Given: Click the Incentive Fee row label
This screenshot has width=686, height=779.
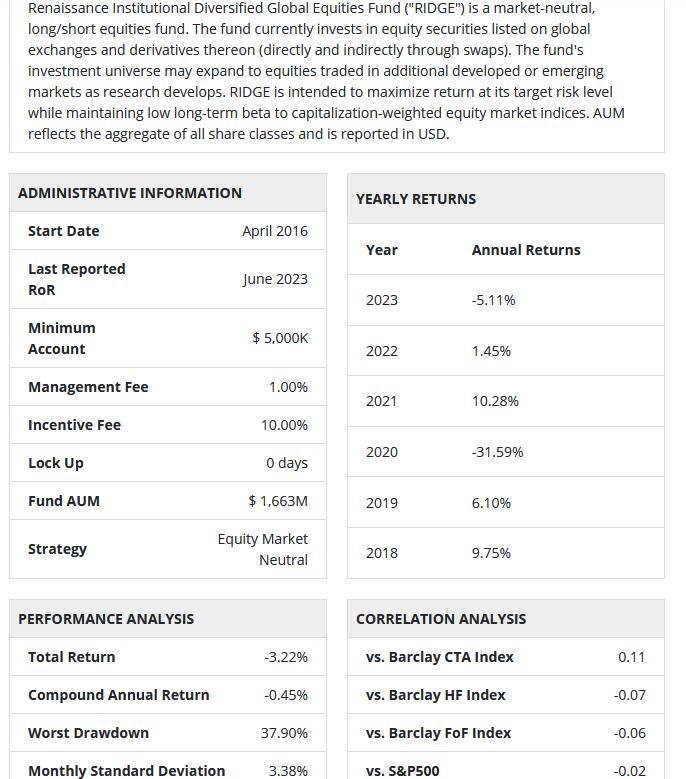Looking at the screenshot, I should click(75, 425).
